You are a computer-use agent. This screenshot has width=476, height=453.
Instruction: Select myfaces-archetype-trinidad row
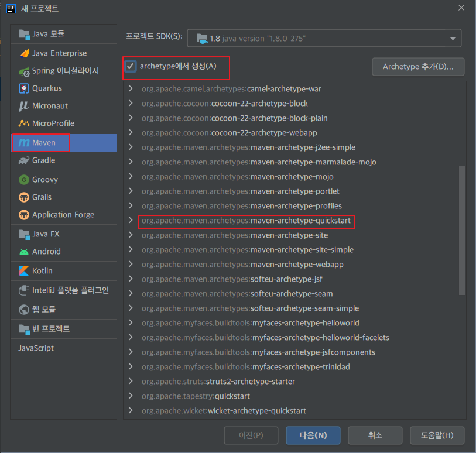tap(294, 367)
